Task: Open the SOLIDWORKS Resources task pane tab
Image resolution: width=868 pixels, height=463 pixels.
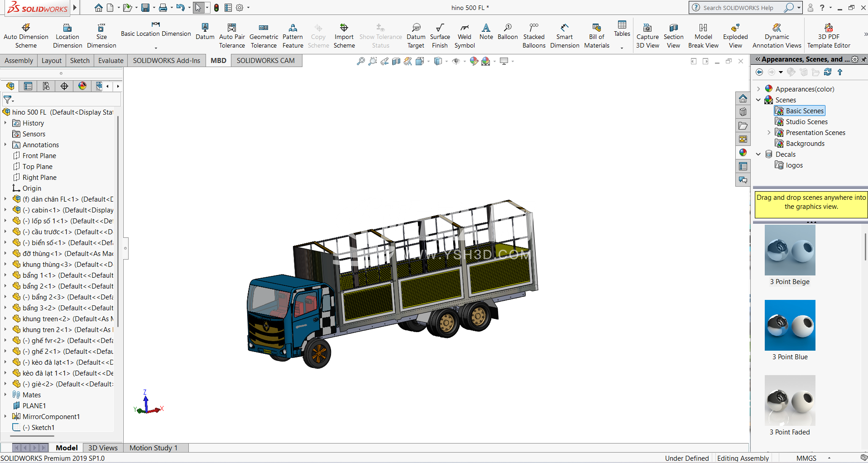Action: click(743, 98)
